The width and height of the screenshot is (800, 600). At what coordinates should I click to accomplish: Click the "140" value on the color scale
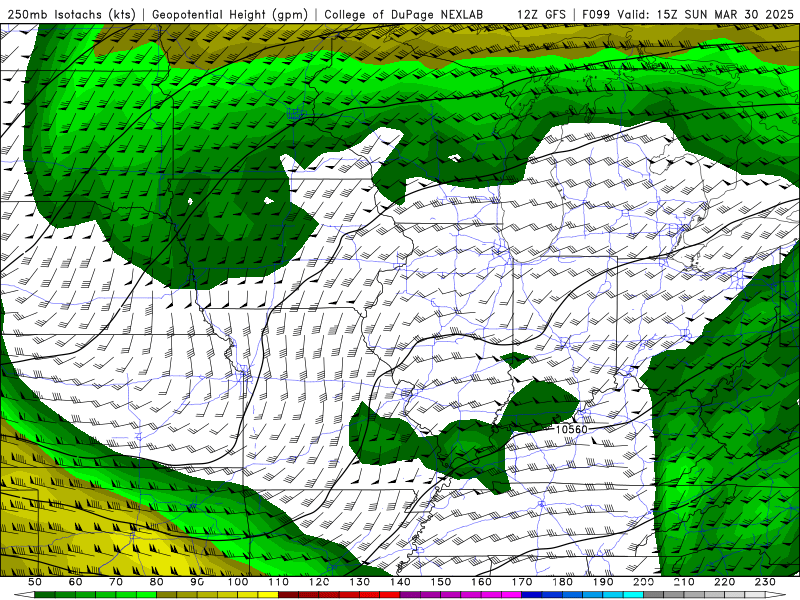[x=400, y=582]
